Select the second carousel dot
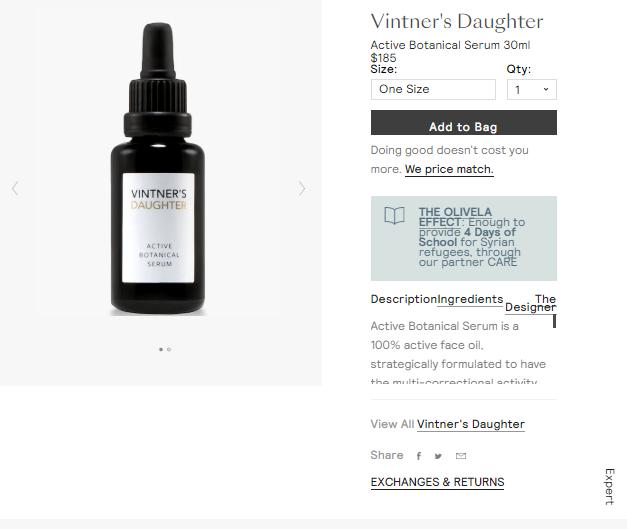The height and width of the screenshot is (529, 627). tap(169, 349)
